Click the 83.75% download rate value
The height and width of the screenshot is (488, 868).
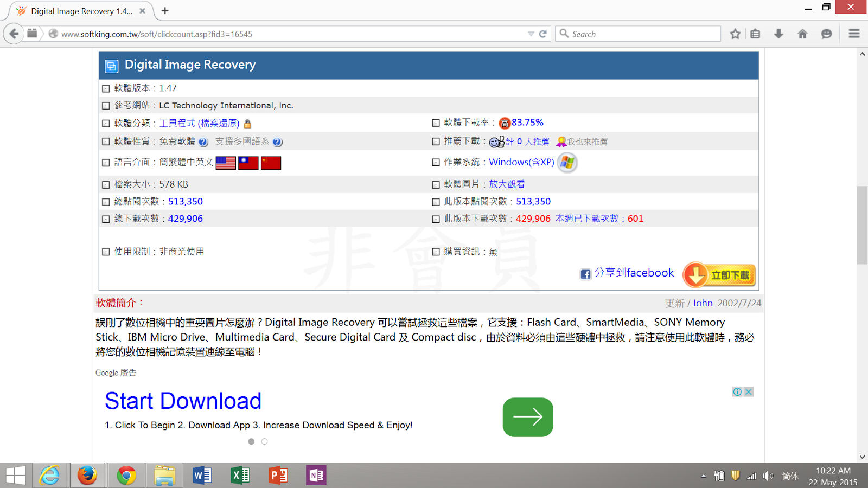[527, 123]
